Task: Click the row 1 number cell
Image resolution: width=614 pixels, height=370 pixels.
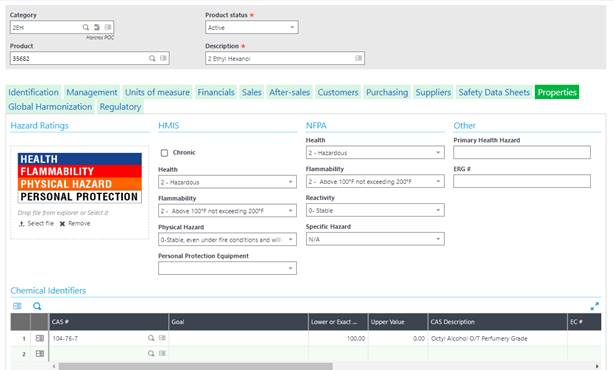Action: pos(20,338)
